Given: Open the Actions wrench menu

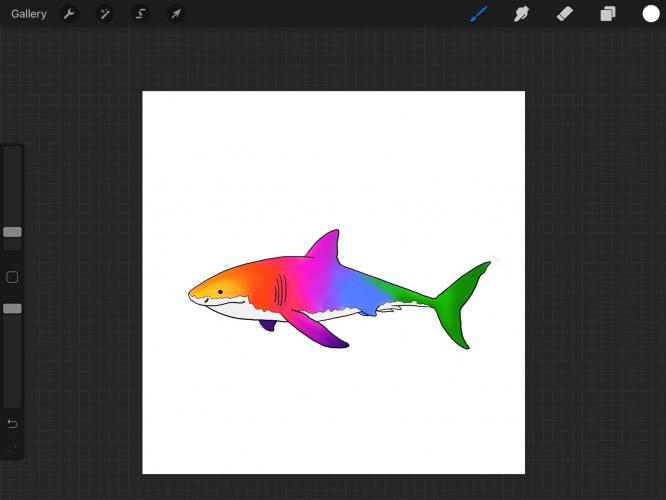Looking at the screenshot, I should (x=69, y=14).
